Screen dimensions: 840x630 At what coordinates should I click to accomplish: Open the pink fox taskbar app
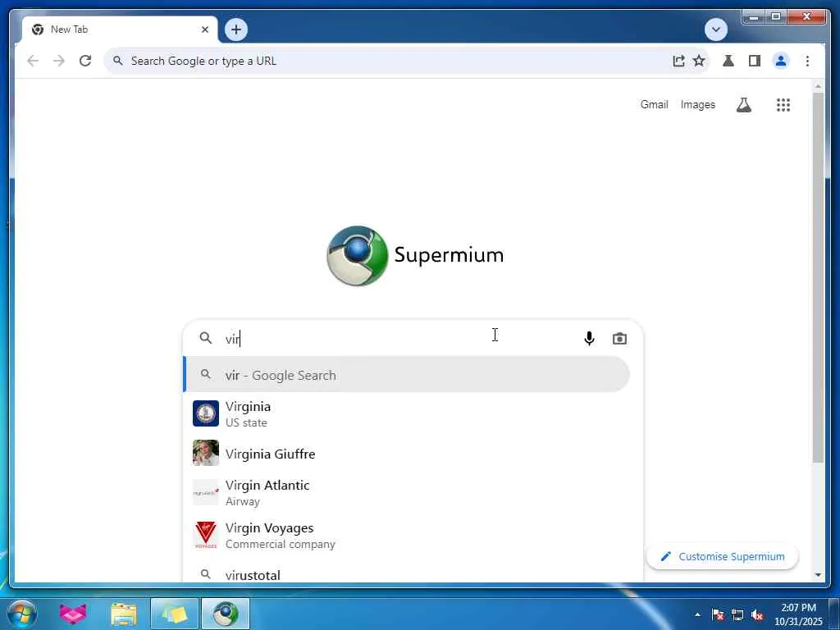72,614
